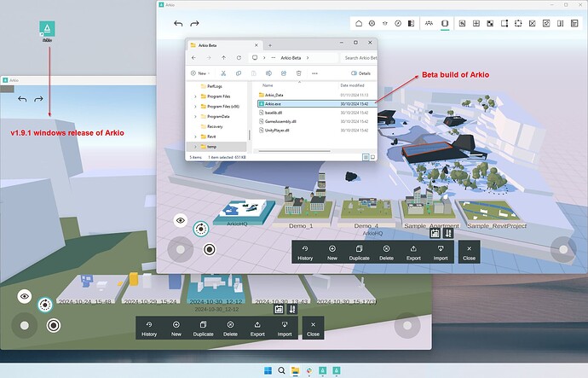
Task: Click the compass icon in Arkio Beta toolbar
Action: pyautogui.click(x=398, y=23)
